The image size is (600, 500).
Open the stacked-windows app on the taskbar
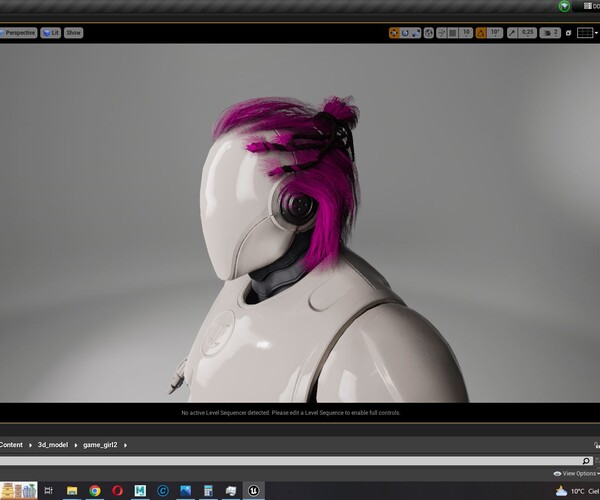(231, 490)
